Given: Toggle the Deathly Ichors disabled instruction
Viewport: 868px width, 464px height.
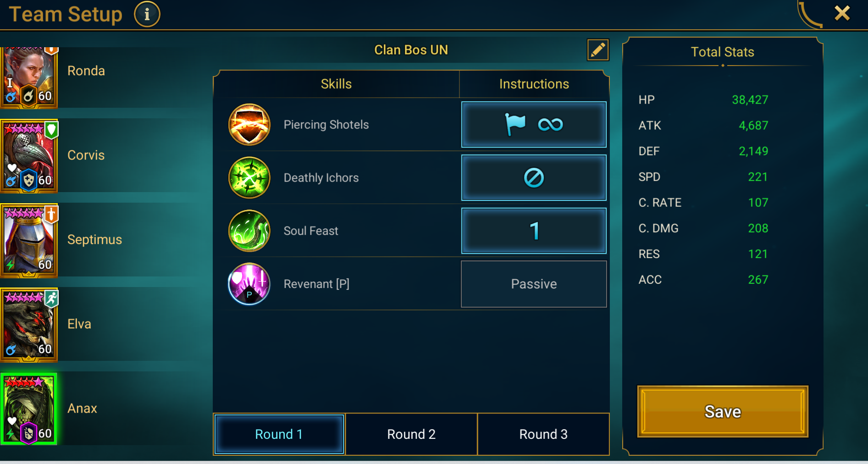Looking at the screenshot, I should click(534, 177).
